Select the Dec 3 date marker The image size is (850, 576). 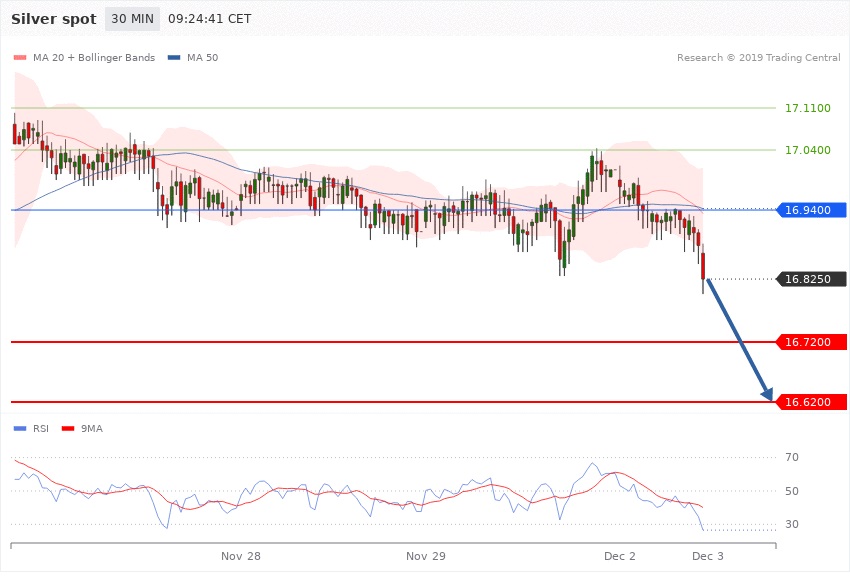[x=707, y=555]
